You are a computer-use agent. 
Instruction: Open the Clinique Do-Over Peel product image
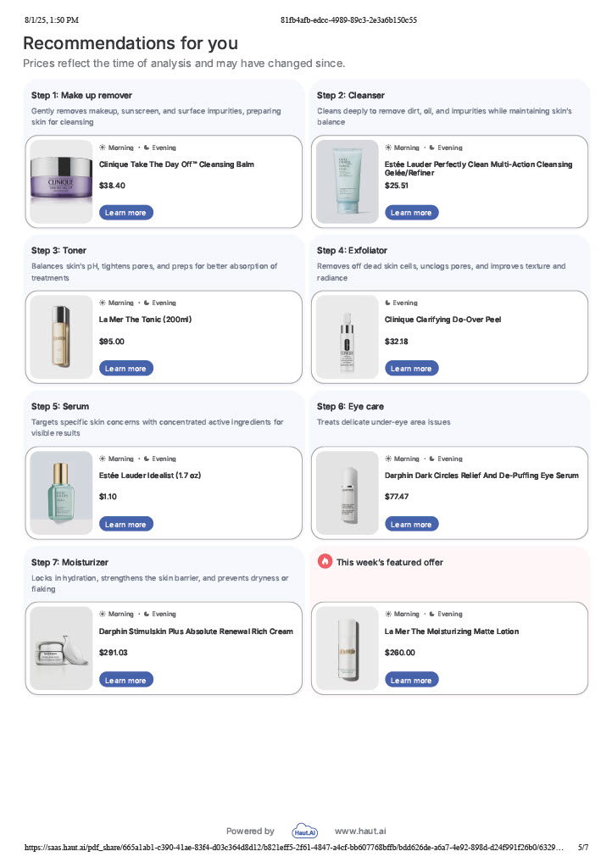[x=347, y=337]
